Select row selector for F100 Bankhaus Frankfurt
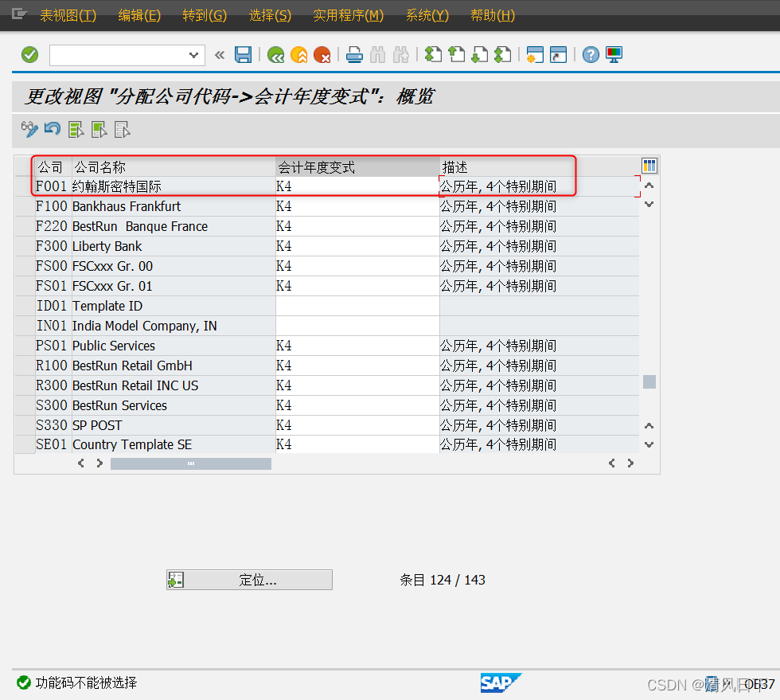The height and width of the screenshot is (700, 780). 25,206
